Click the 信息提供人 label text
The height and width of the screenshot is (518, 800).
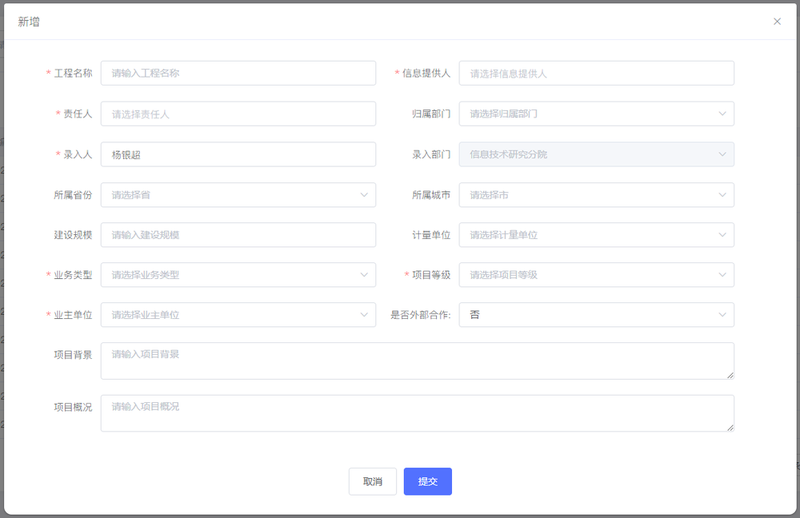pyautogui.click(x=427, y=73)
